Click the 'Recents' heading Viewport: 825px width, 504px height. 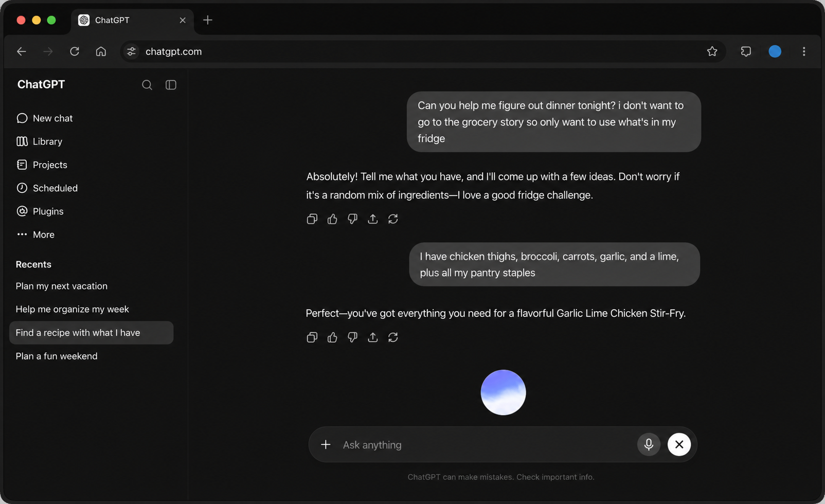tap(33, 264)
